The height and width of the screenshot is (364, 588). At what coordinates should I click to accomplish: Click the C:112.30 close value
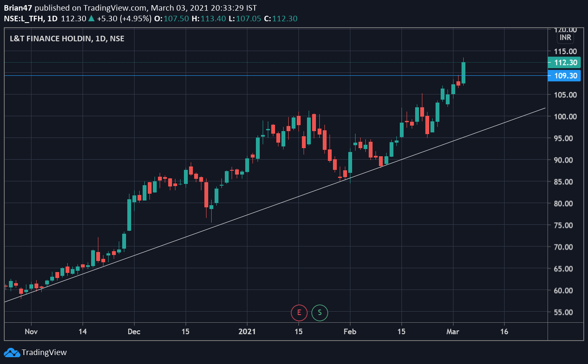281,19
